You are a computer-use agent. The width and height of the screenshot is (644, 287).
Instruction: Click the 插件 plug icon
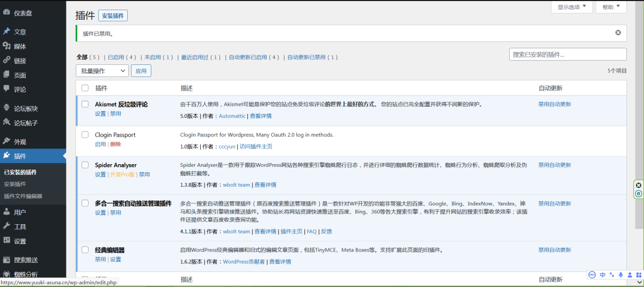pos(6,156)
